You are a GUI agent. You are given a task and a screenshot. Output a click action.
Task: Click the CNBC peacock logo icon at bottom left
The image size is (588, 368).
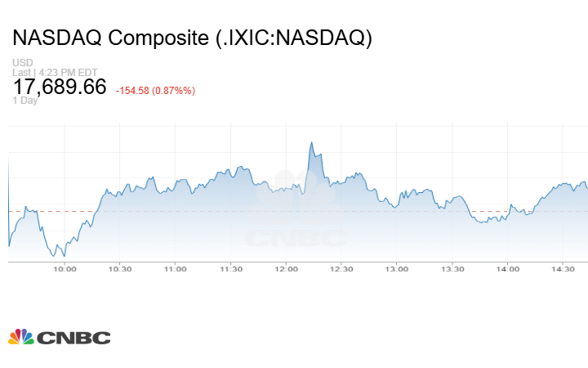click(20, 336)
